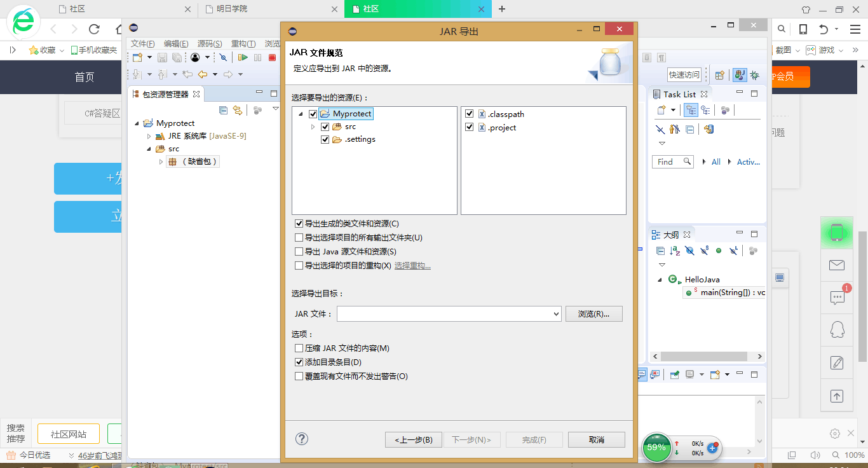The image size is (868, 468).
Task: Uncheck the .settings folder checkbox
Action: pyautogui.click(x=325, y=139)
